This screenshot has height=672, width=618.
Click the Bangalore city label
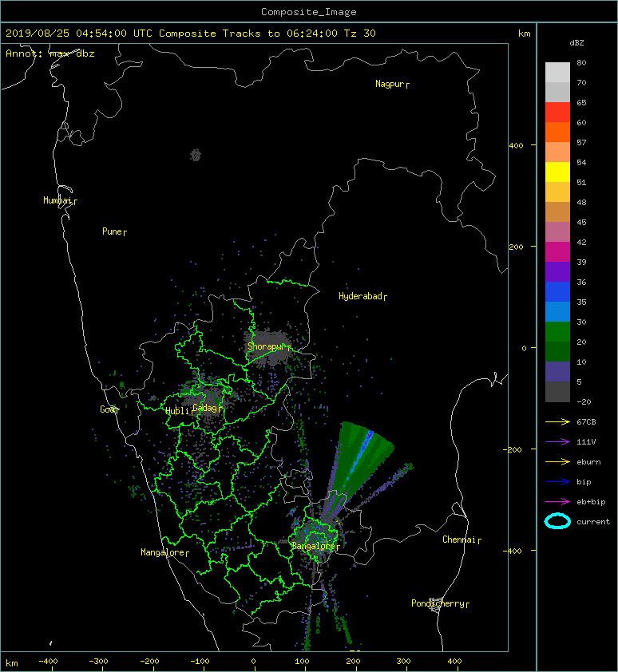(x=313, y=546)
